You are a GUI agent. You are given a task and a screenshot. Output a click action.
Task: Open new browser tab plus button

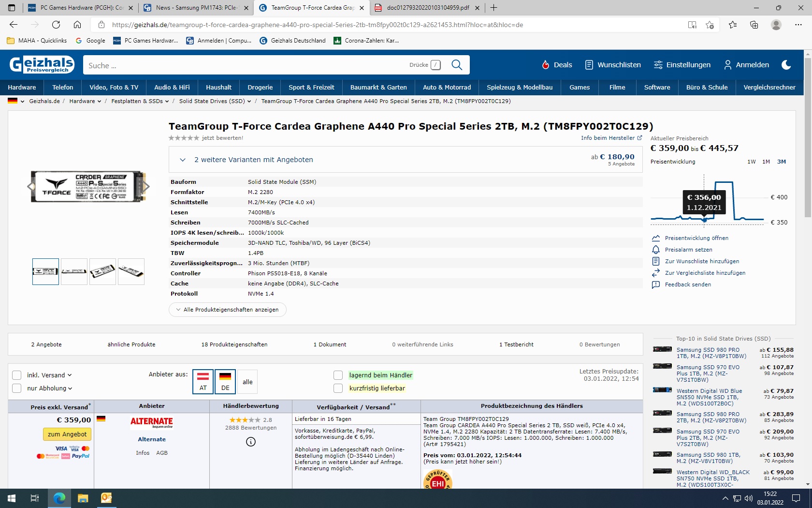(493, 8)
